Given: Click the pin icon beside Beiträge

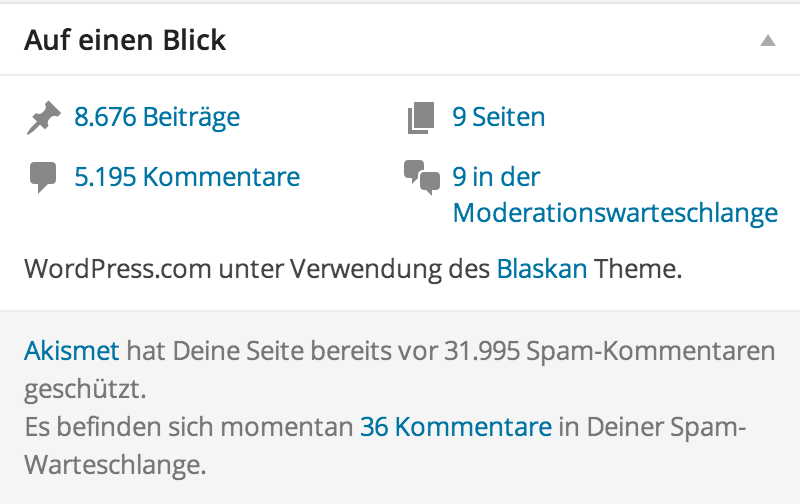Looking at the screenshot, I should click(x=42, y=119).
